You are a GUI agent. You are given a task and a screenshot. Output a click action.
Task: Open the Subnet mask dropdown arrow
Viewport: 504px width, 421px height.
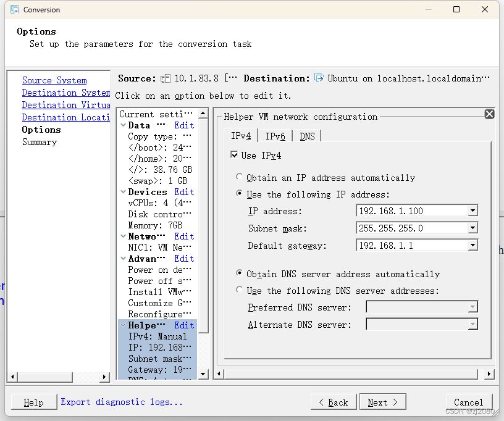[x=472, y=228]
